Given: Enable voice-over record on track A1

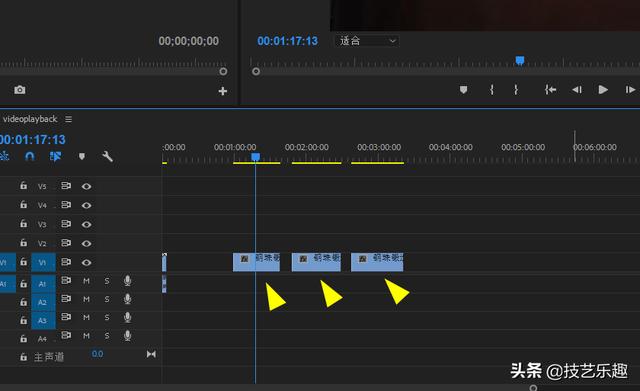Looking at the screenshot, I should coord(127,280).
